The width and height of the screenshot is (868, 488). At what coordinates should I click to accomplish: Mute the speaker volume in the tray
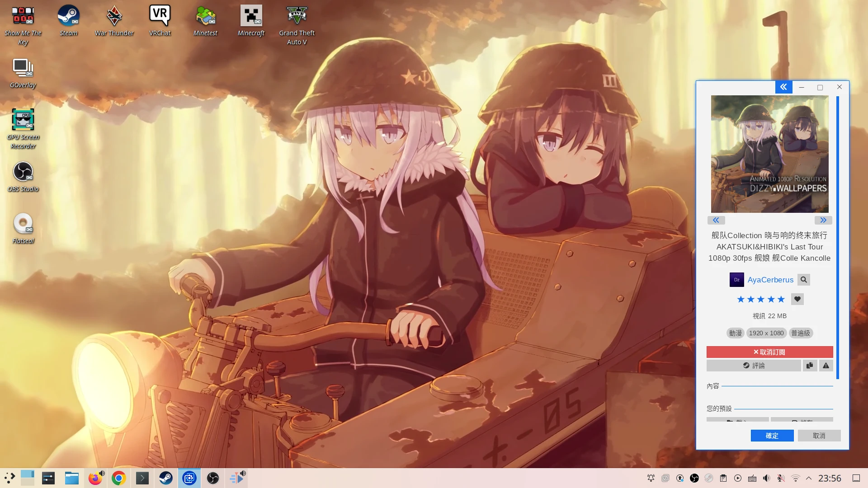pyautogui.click(x=767, y=478)
